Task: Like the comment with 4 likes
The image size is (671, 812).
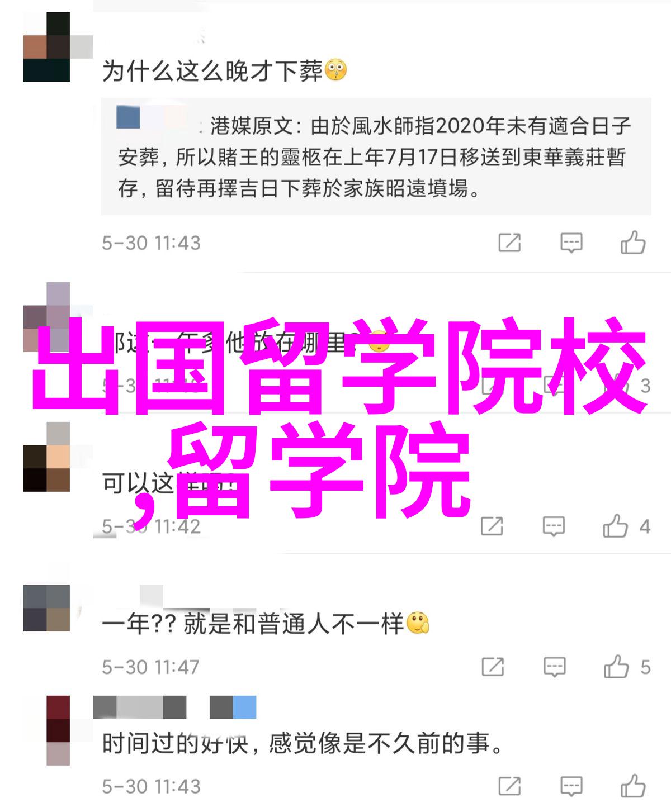Action: (616, 526)
